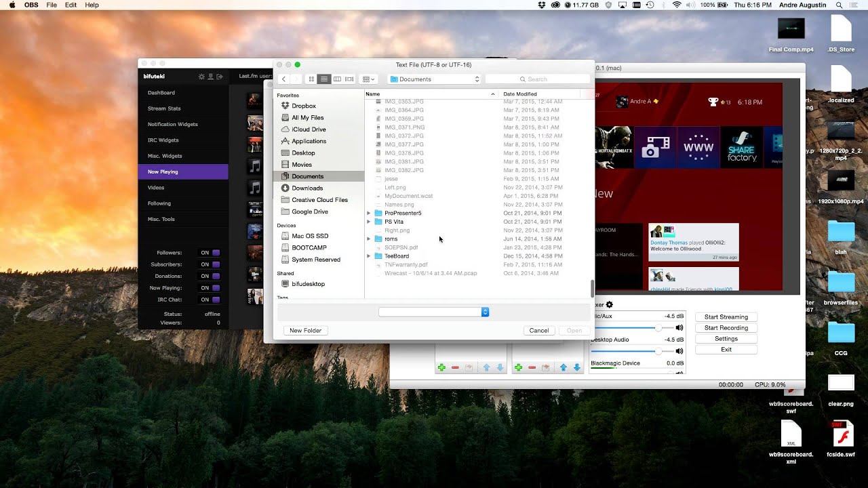Open Spotlight search in menu bar
Viewport: 868px width, 488px height.
[839, 5]
